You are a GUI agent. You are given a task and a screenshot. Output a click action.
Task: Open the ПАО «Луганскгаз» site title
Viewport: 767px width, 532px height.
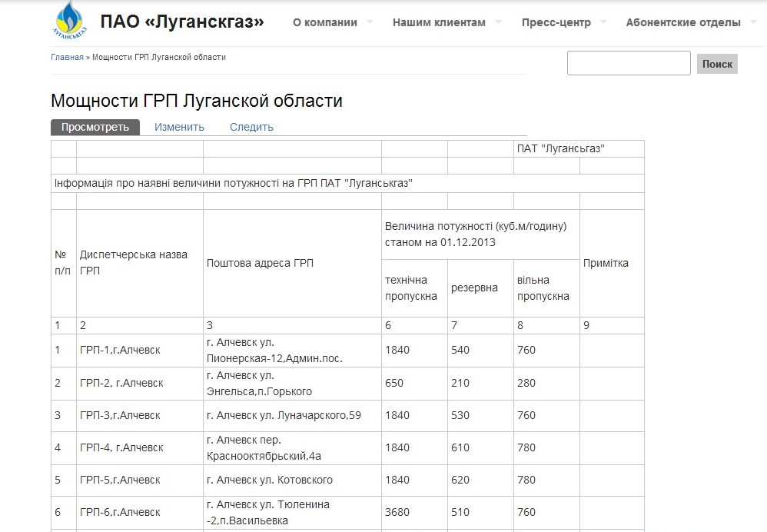[182, 22]
